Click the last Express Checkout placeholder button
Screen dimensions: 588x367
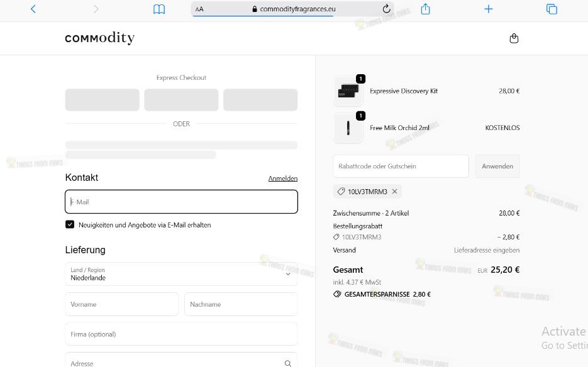(260, 100)
